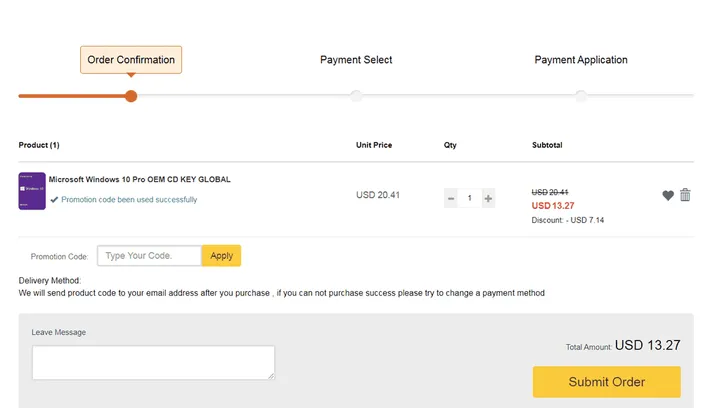
Task: Click the 'Unit Price' column header
Action: coord(374,145)
